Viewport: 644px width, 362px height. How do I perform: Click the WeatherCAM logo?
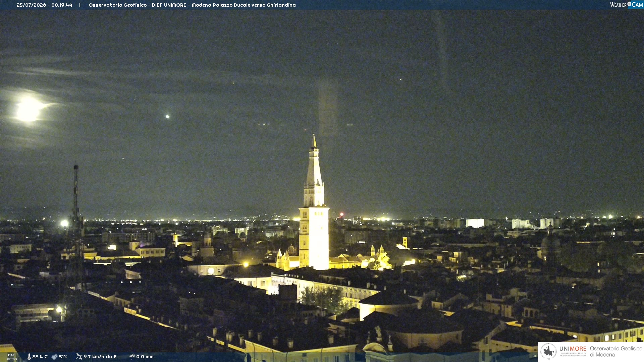tap(627, 5)
